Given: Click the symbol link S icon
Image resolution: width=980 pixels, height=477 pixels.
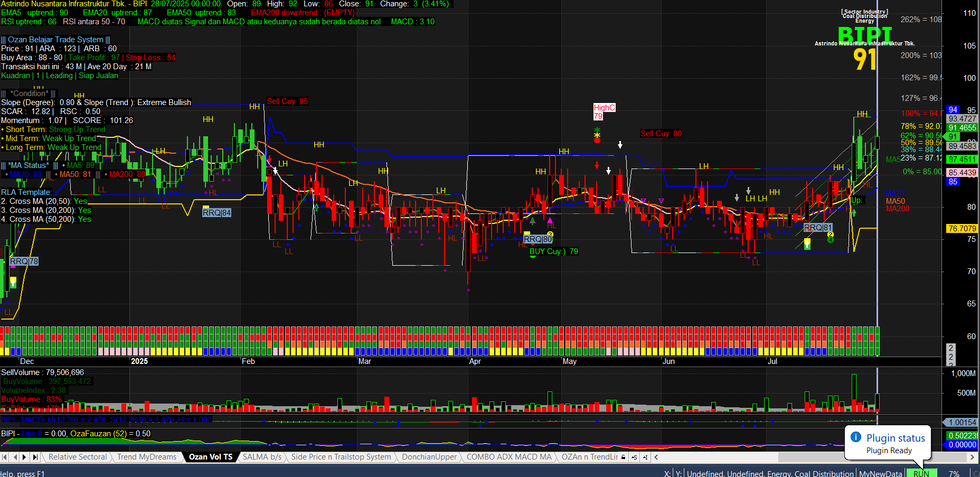Looking at the screenshot, I should point(634,457).
